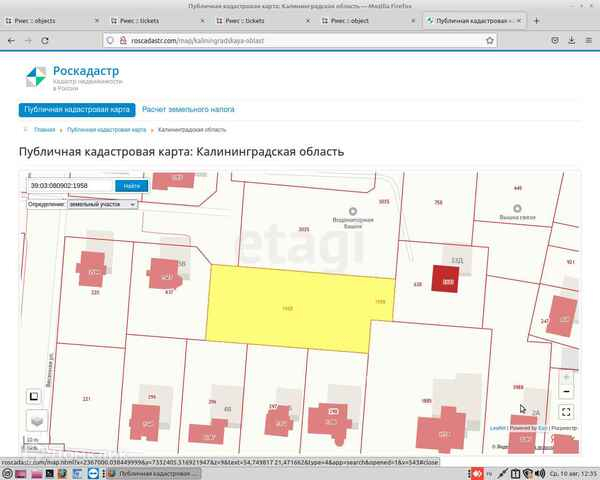This screenshot has width=600, height=480.
Task: Click the red tray notification icon
Action: coord(477,474)
